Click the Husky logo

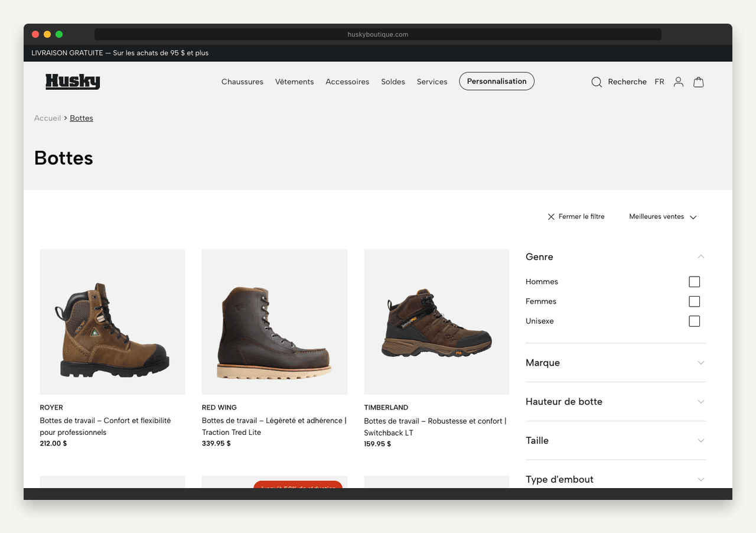72,82
